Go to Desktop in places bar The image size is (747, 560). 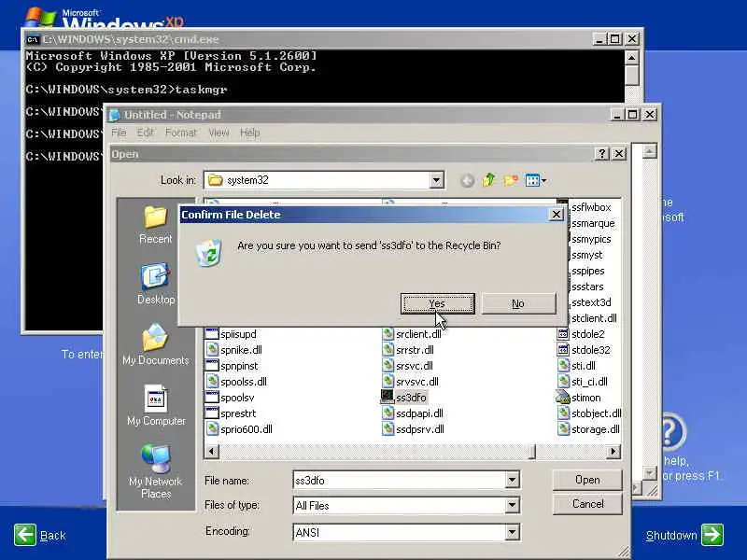click(x=156, y=284)
